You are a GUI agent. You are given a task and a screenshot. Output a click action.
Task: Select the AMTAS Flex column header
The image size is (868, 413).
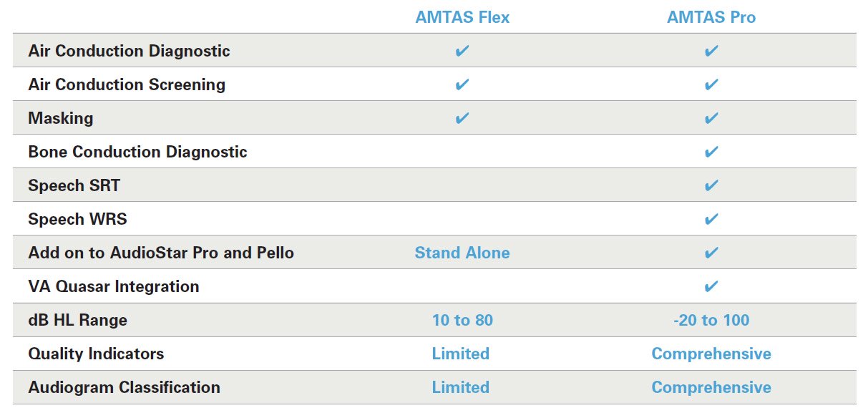click(462, 17)
